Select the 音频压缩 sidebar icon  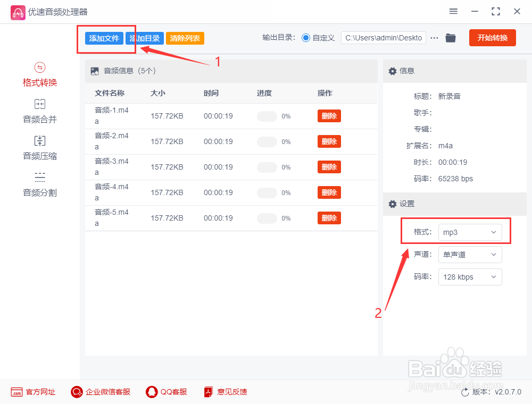coord(40,141)
